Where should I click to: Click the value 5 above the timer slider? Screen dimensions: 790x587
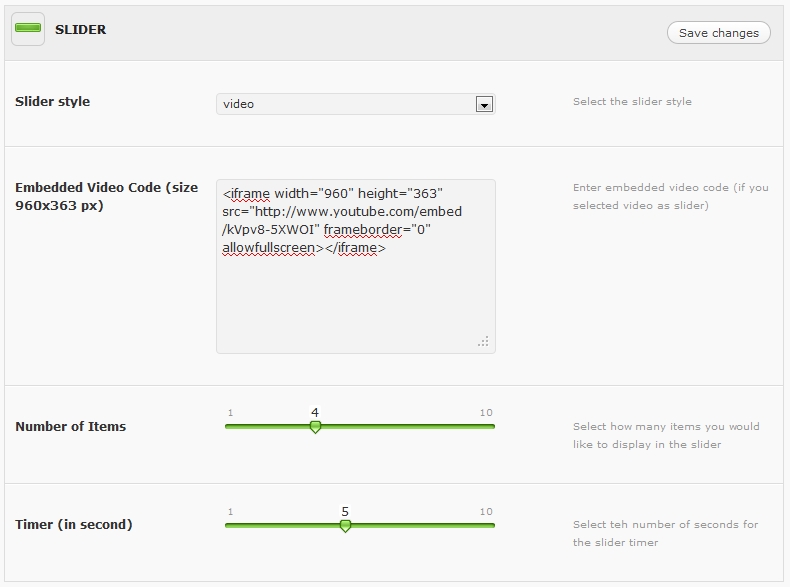pos(345,511)
